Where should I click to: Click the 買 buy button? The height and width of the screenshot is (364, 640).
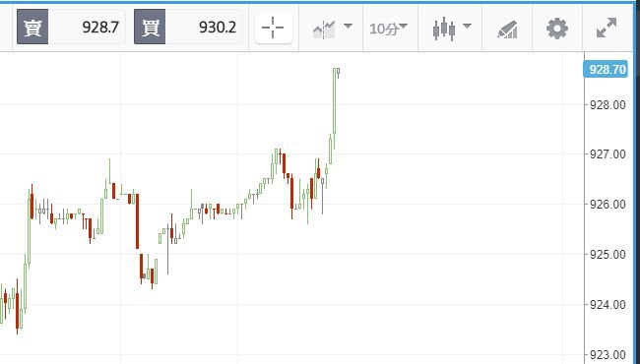tap(150, 27)
